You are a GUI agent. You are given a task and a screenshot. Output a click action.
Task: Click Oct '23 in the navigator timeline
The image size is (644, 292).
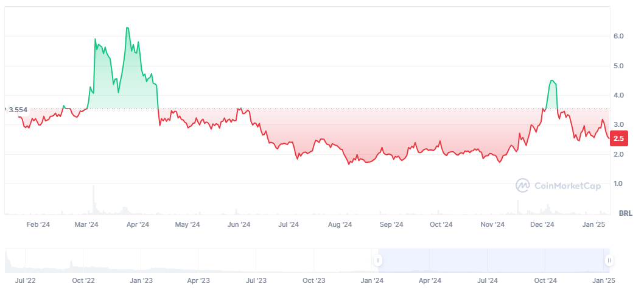[314, 280]
